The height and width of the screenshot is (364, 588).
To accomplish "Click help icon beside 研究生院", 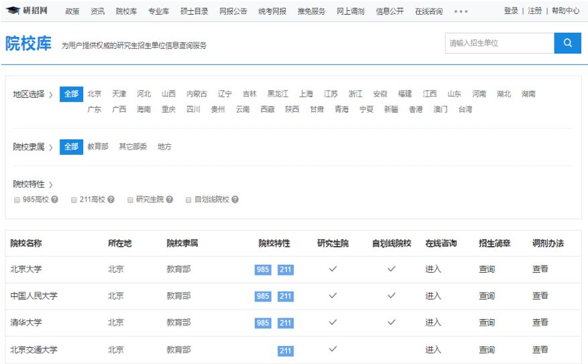I will (170, 200).
